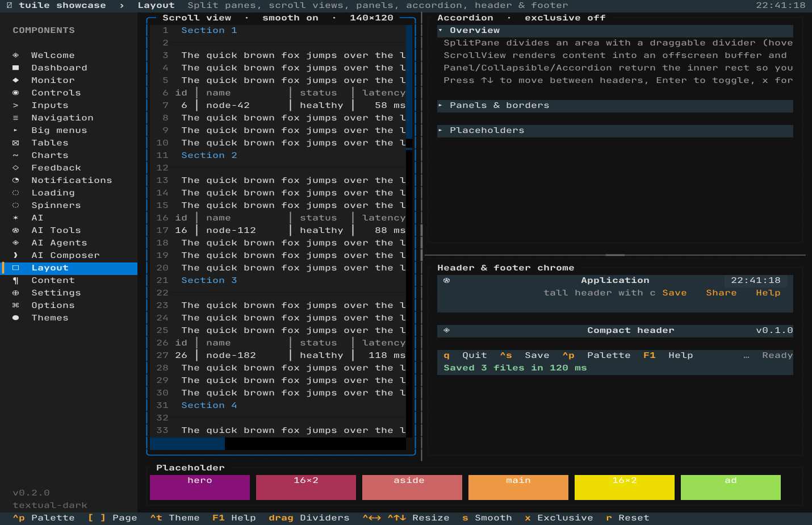This screenshot has height=525, width=812.
Task: Click the Monitor diamond icon
Action: coord(16,80)
